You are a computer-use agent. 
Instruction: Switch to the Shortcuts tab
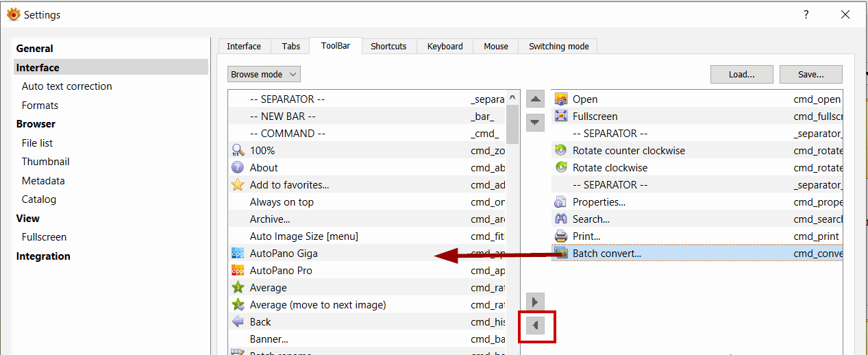(x=388, y=47)
